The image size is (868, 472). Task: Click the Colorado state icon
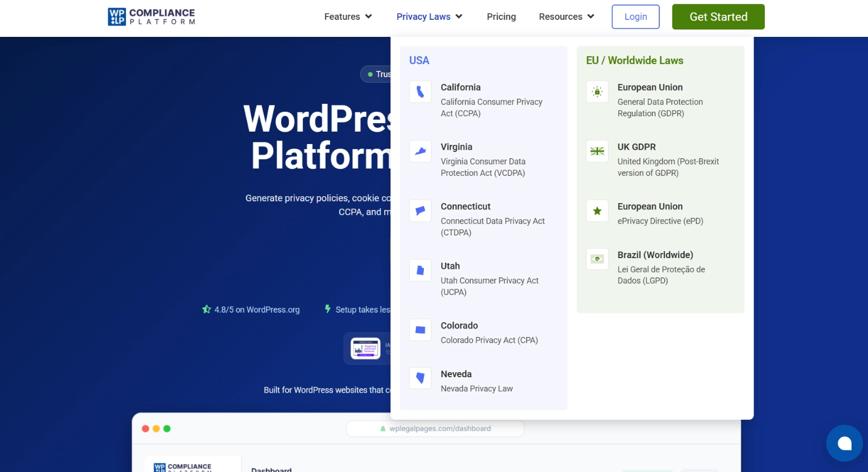pos(420,330)
